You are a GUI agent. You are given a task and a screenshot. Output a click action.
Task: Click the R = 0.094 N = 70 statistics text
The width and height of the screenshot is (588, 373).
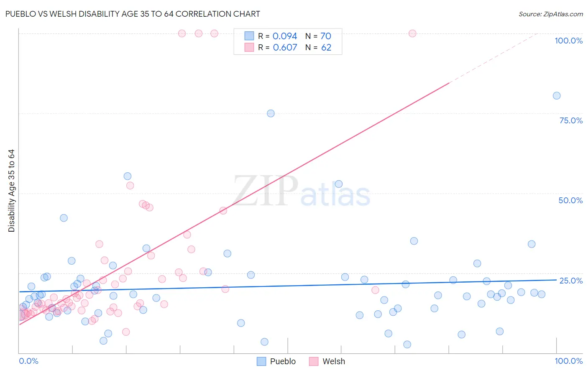[x=294, y=36]
